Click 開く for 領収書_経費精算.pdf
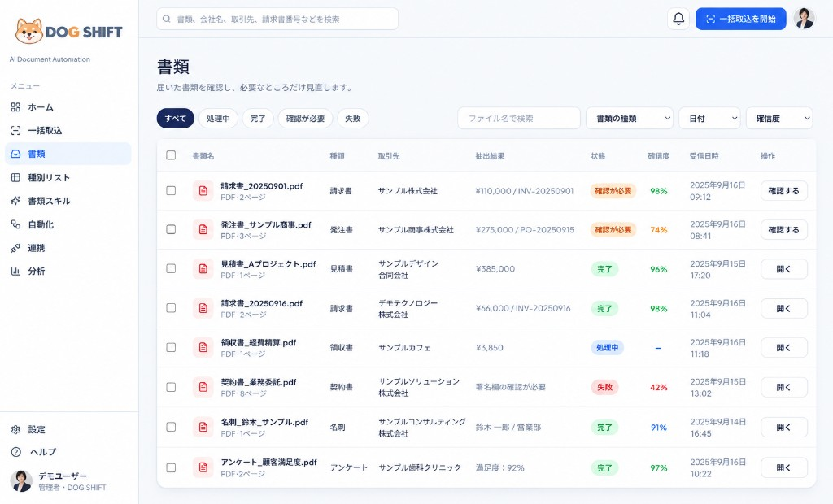Screen dimensions: 833x504 784,348
